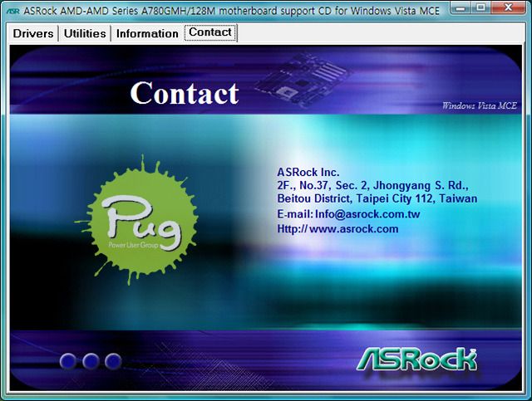Click the Info@asrock.com.tw email address
The image size is (532, 401).
(367, 214)
